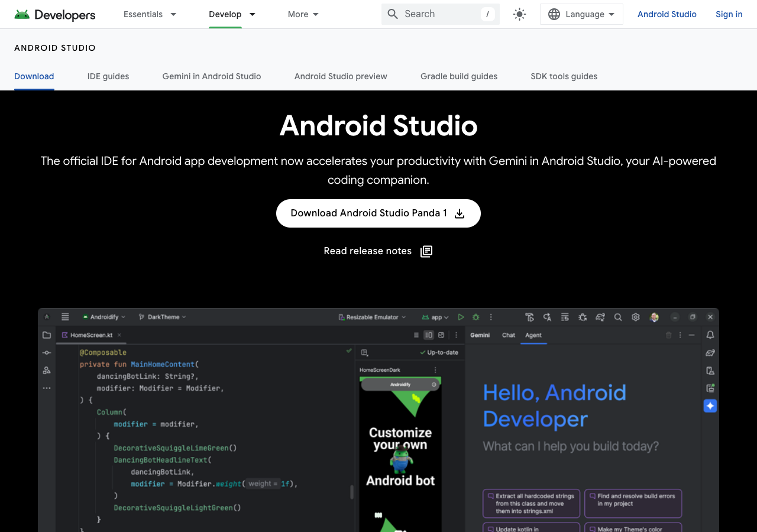
Task: Select the Gemini sparkle icon on right sidebar
Action: click(710, 406)
